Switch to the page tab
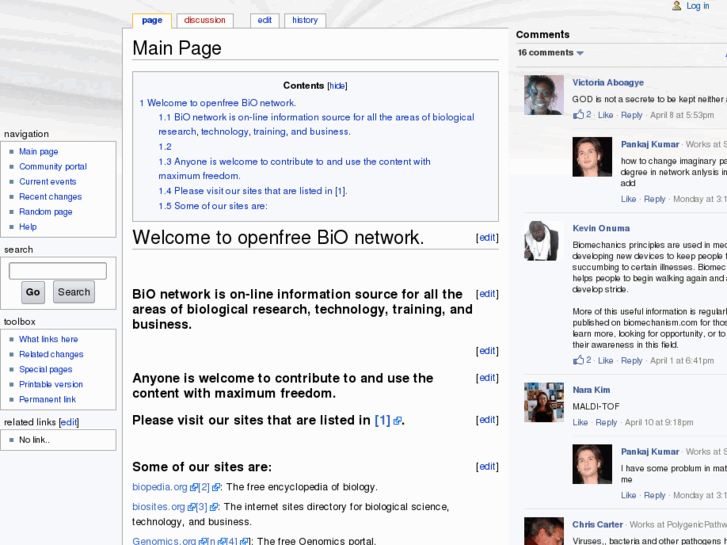This screenshot has width=727, height=545. [152, 20]
